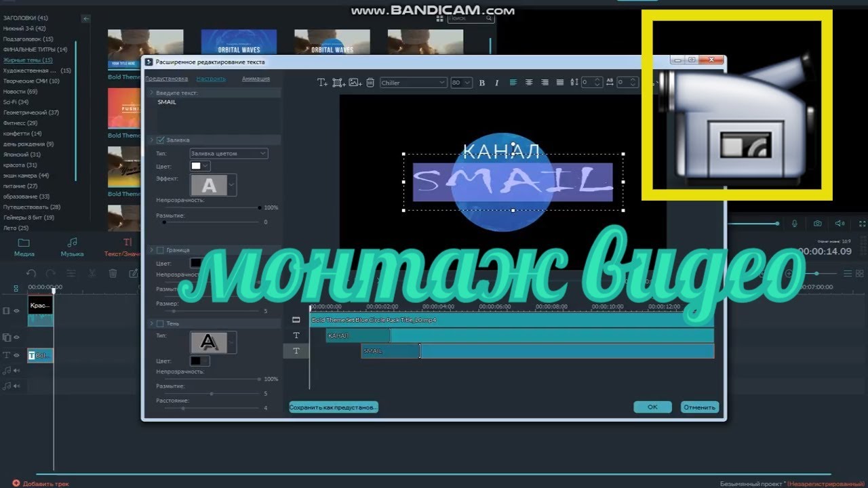Select the video row icon in dialog timeline

point(296,319)
